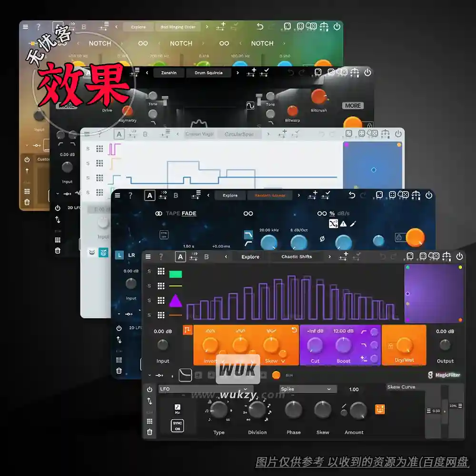Click the grid icon next to green waveform
This screenshot has width=476, height=476.
(x=161, y=271)
